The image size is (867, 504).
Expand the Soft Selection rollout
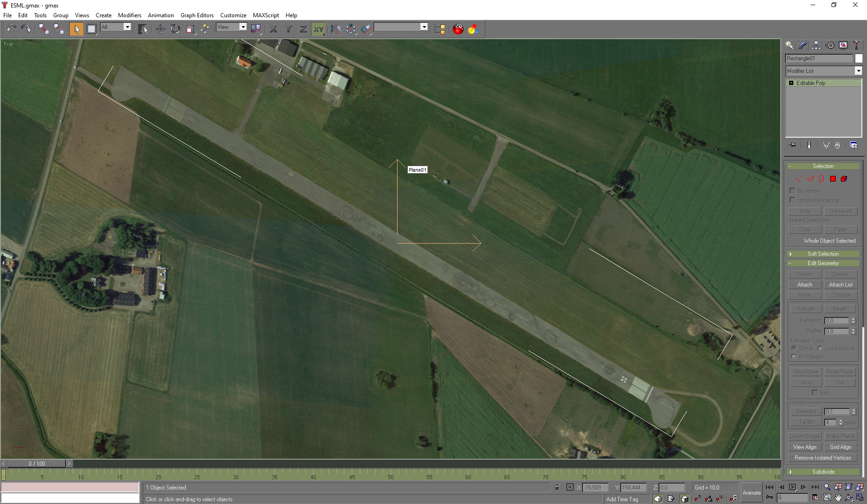tap(823, 254)
